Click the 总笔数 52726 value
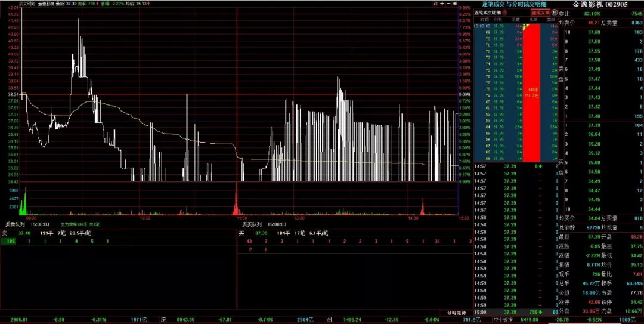Screen dimensions: 644x324 [593, 227]
